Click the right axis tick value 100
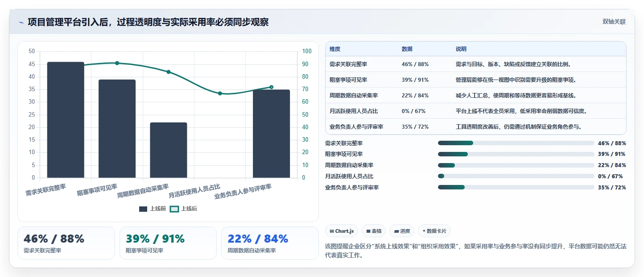Viewport: 644px width, 277px height. (307, 51)
